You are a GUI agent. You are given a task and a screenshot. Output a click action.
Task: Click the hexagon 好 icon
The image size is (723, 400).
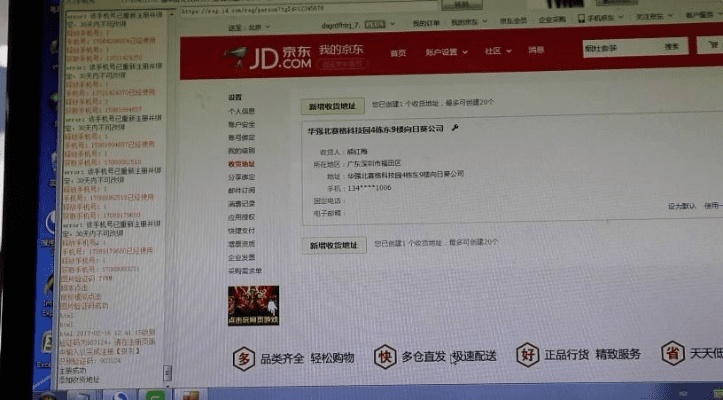point(527,354)
